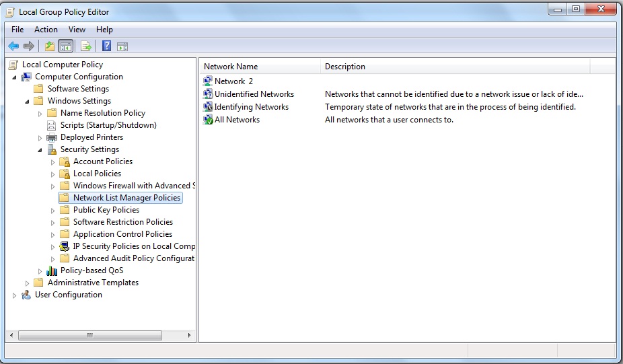Click the Unidentified Networks icon
The height and width of the screenshot is (364, 623).
(x=208, y=94)
